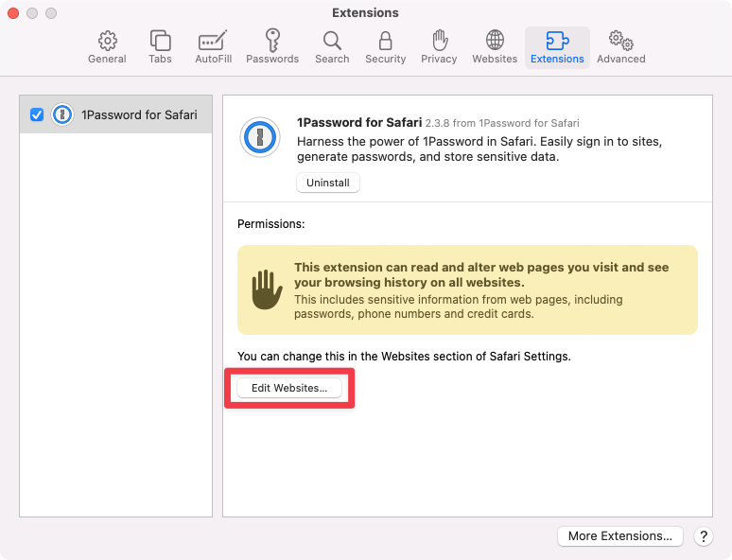
Task: Select 1Password for Safari in sidebar
Action: coord(138,114)
